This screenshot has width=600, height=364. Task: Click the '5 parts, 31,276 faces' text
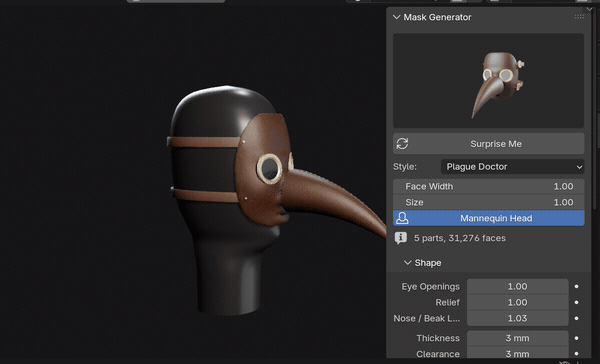point(460,238)
